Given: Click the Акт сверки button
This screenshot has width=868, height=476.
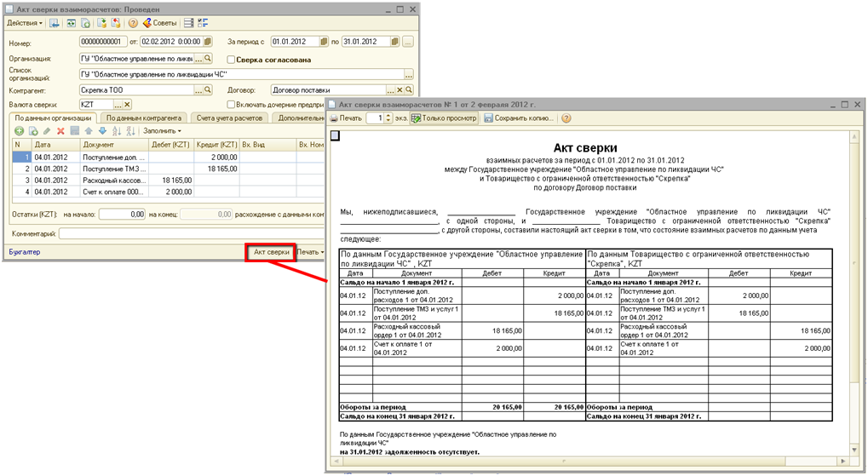Looking at the screenshot, I should pyautogui.click(x=271, y=252).
